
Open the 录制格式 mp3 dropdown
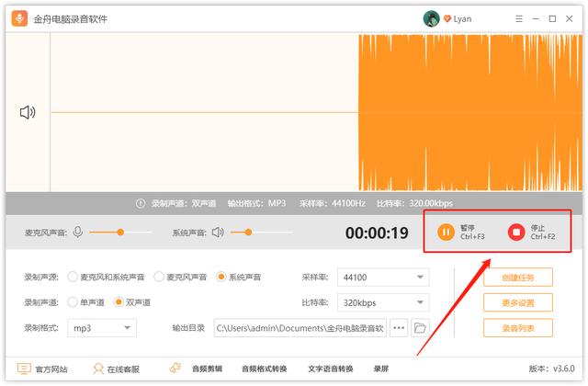(x=102, y=328)
